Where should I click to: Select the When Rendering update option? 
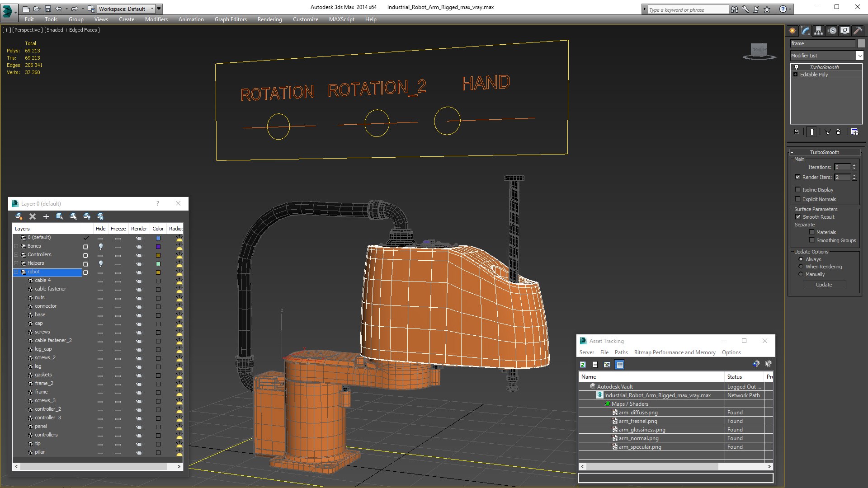click(x=801, y=267)
